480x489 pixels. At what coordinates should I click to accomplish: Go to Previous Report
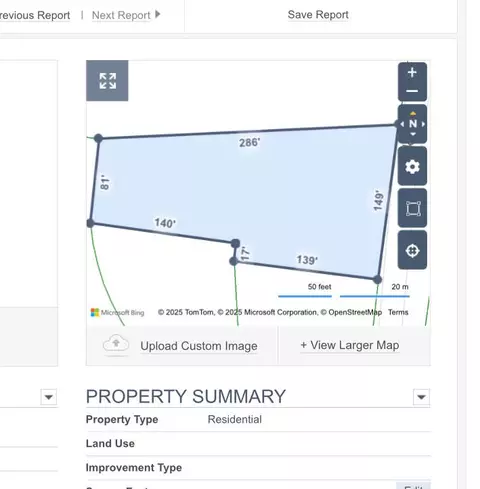point(35,15)
